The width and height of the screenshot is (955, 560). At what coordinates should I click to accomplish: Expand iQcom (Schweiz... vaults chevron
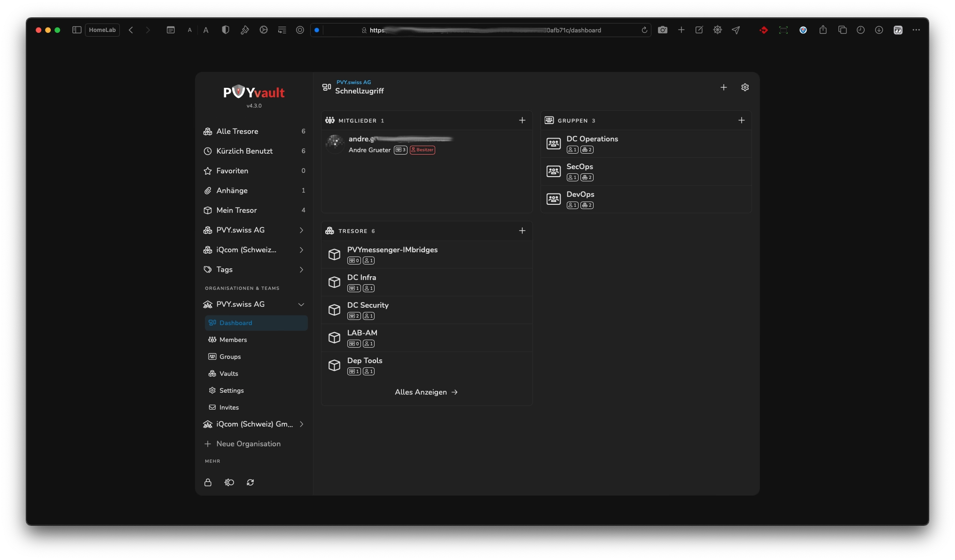[x=301, y=250]
